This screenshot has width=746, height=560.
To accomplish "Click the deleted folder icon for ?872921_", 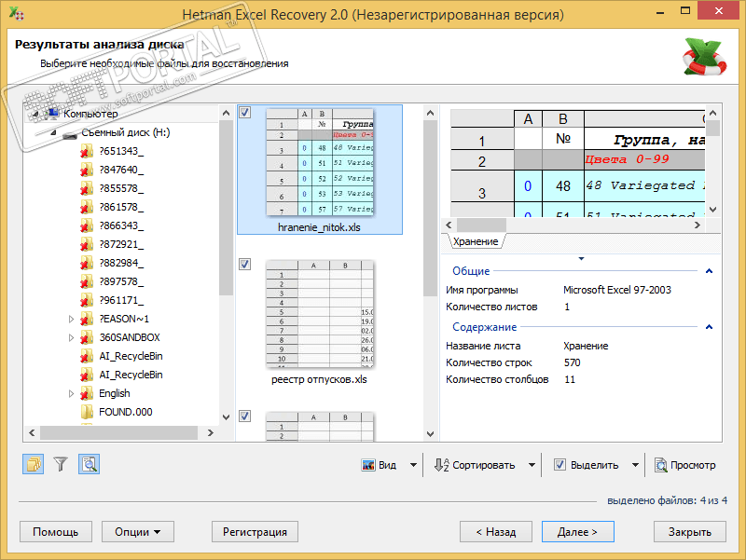I will (x=86, y=244).
